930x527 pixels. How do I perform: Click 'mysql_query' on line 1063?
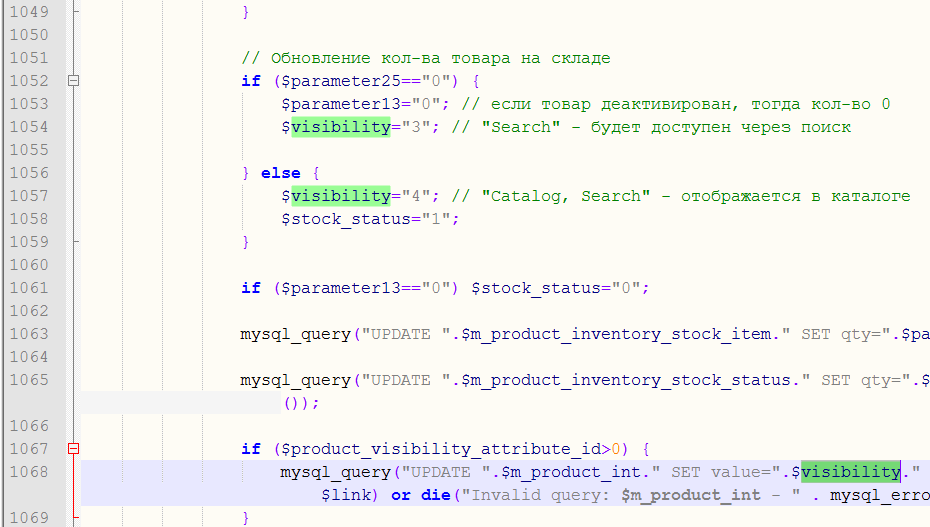295,334
